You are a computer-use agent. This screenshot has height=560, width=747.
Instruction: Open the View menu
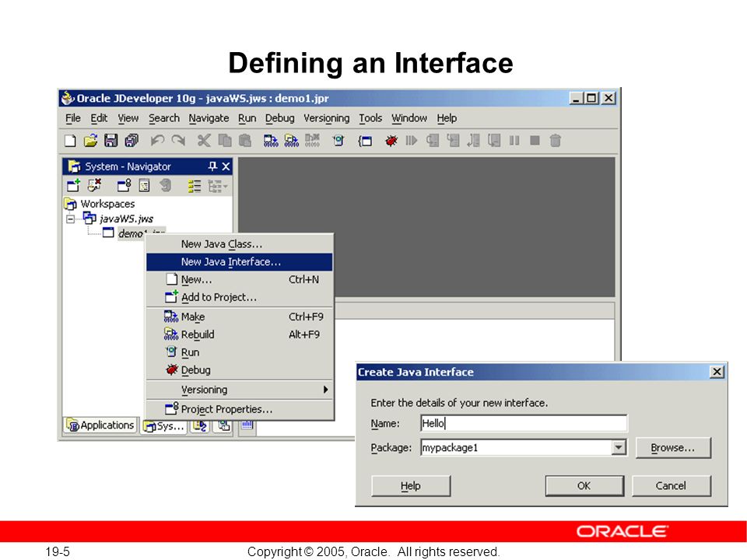coord(128,118)
